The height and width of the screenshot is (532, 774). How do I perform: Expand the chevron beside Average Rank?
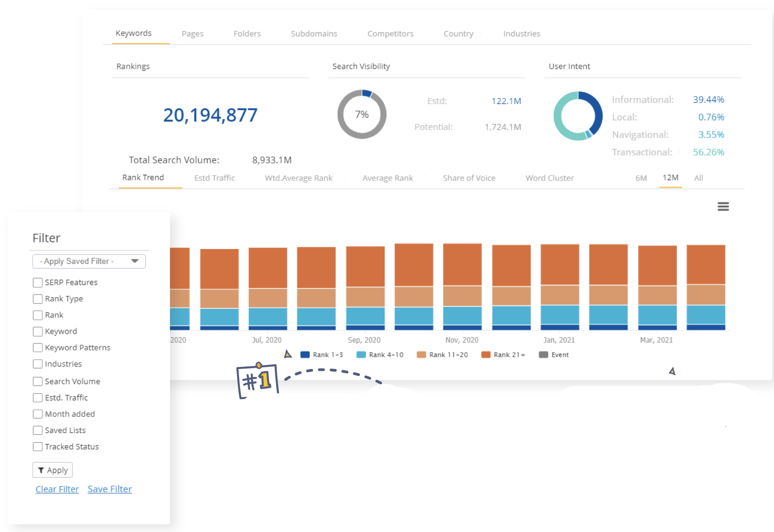pos(425,177)
